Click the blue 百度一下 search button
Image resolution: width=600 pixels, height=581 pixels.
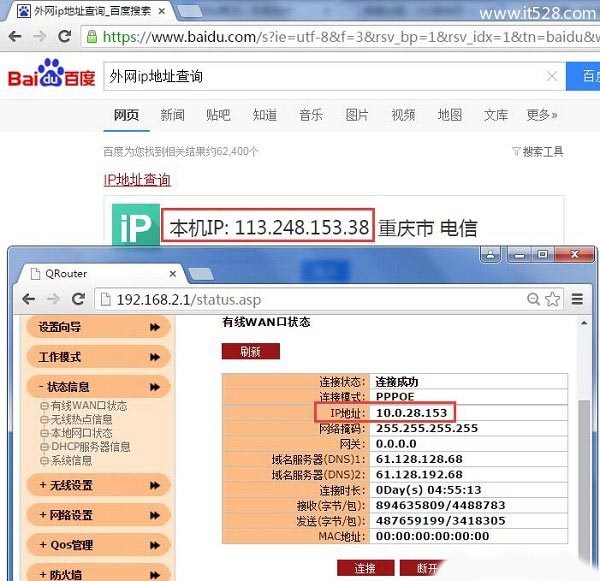583,76
